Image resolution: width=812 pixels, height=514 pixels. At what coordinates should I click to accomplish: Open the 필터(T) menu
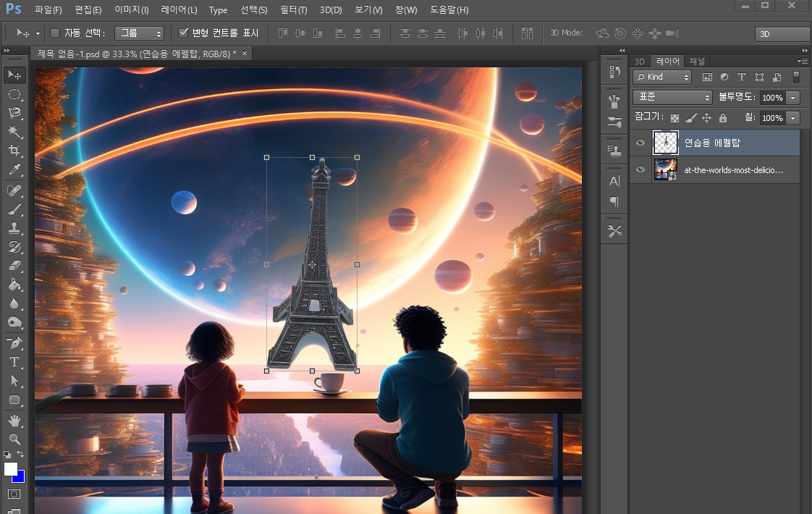click(x=294, y=10)
